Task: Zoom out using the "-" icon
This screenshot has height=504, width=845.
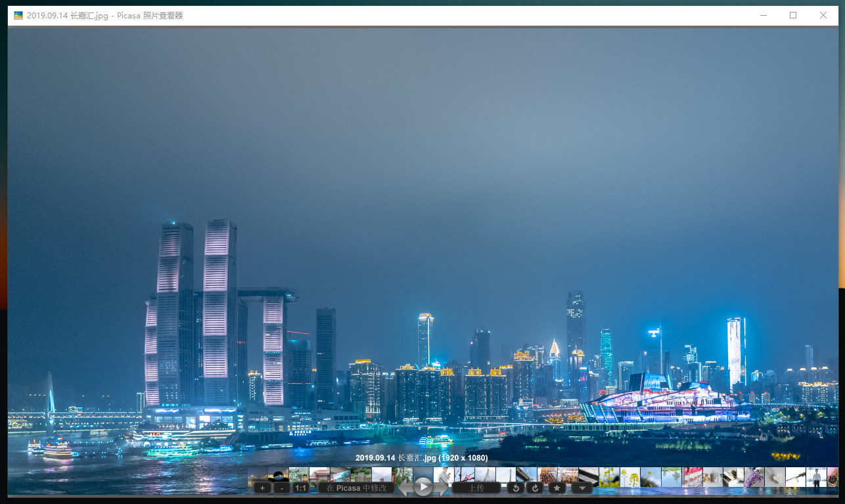Action: pyautogui.click(x=281, y=488)
